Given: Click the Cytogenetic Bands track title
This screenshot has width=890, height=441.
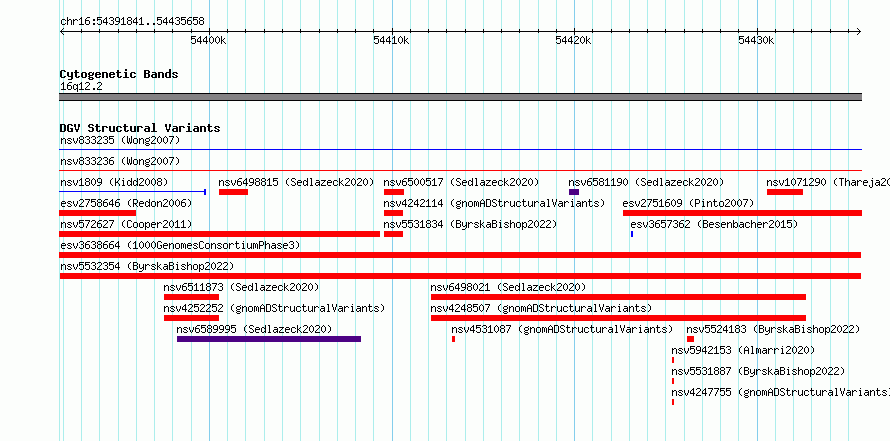Looking at the screenshot, I should (x=119, y=74).
